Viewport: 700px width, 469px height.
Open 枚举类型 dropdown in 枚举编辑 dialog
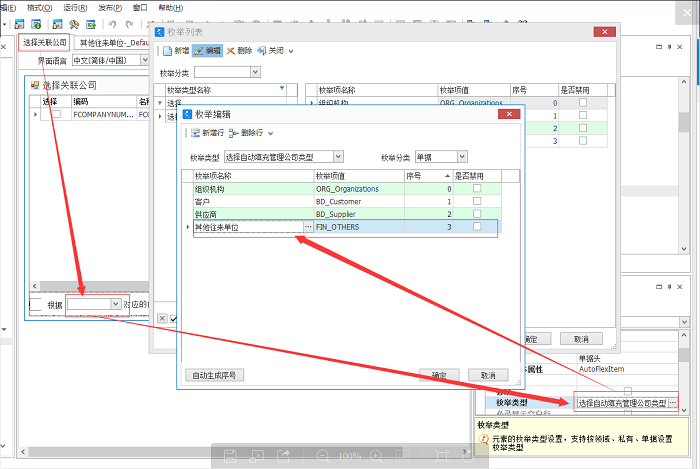pyautogui.click(x=338, y=157)
